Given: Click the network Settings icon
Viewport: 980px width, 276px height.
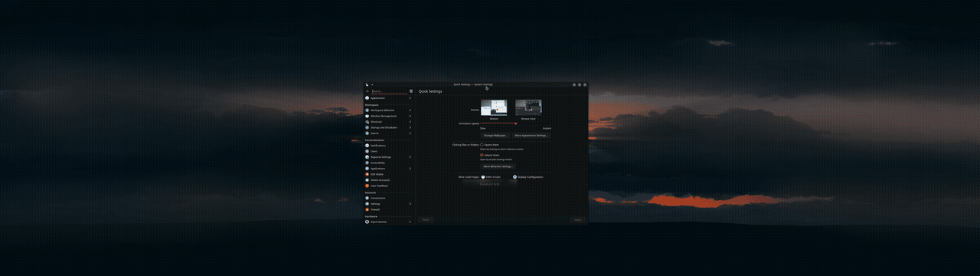Looking at the screenshot, I should (367, 204).
